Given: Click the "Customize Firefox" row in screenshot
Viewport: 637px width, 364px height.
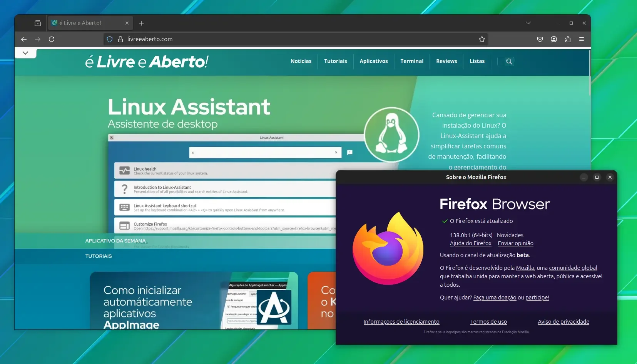Looking at the screenshot, I should (225, 226).
